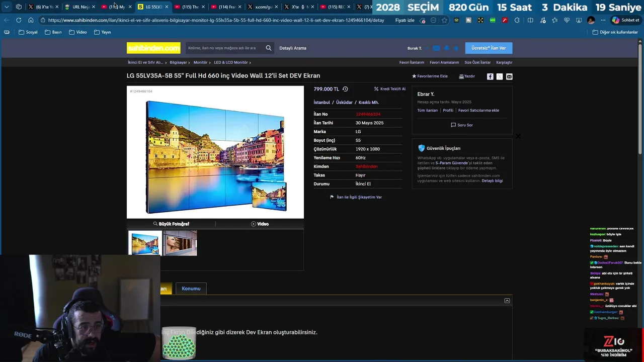Open LED & LCD Monitör breadcrumb

tap(232, 62)
